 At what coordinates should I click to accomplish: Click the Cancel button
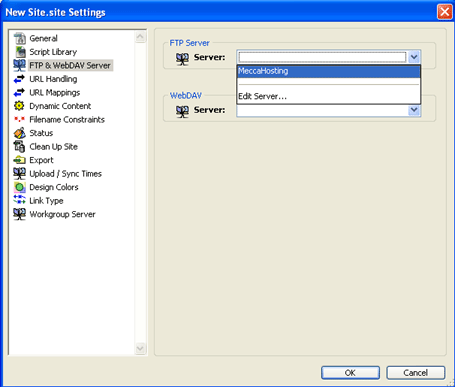[x=415, y=373]
